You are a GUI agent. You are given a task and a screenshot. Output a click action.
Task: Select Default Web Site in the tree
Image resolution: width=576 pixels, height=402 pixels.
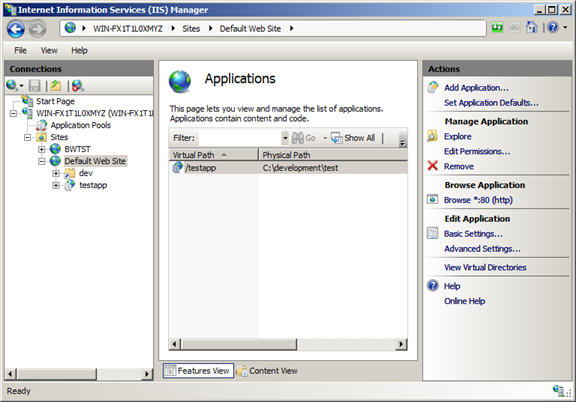pyautogui.click(x=95, y=161)
